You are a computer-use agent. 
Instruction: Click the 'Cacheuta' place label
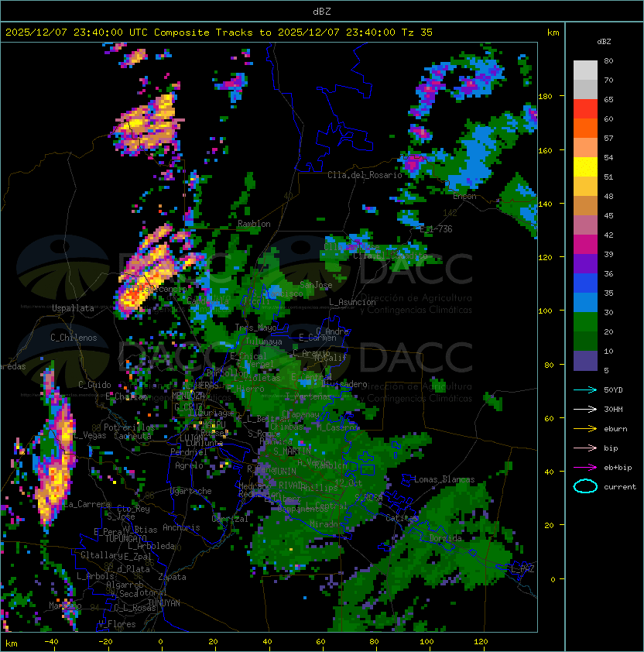click(132, 436)
